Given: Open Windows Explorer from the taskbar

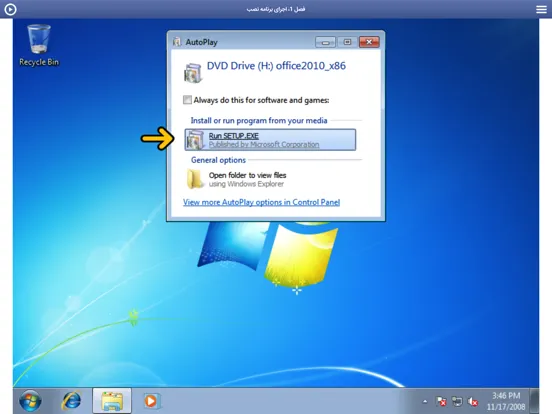Looking at the screenshot, I should tap(112, 401).
